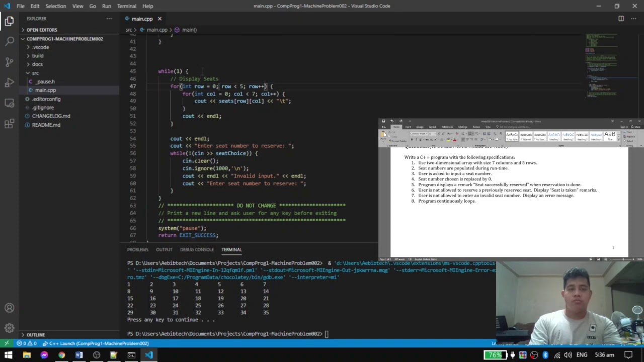Expand the .vscode folder
The height and width of the screenshot is (362, 644).
(x=40, y=47)
